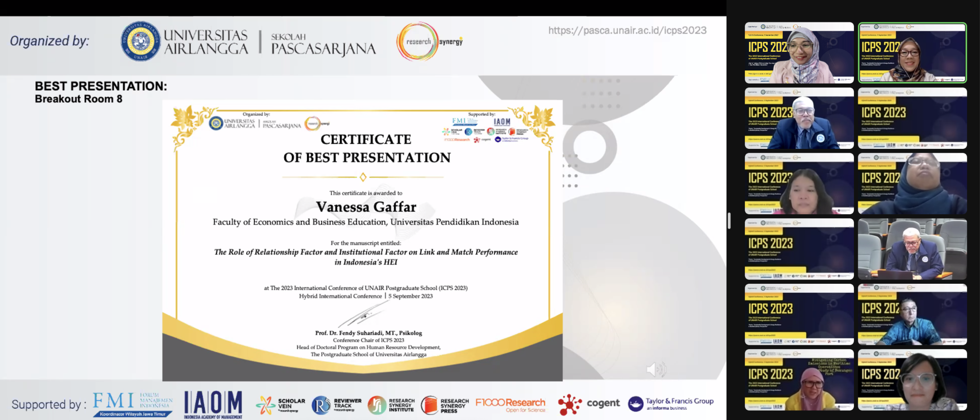Click the cogent logo in footer
This screenshot has height=420, width=980.
click(x=589, y=404)
